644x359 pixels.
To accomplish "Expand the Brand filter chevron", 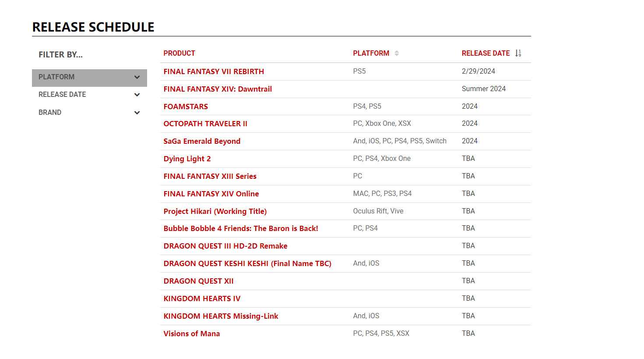I will click(x=137, y=113).
